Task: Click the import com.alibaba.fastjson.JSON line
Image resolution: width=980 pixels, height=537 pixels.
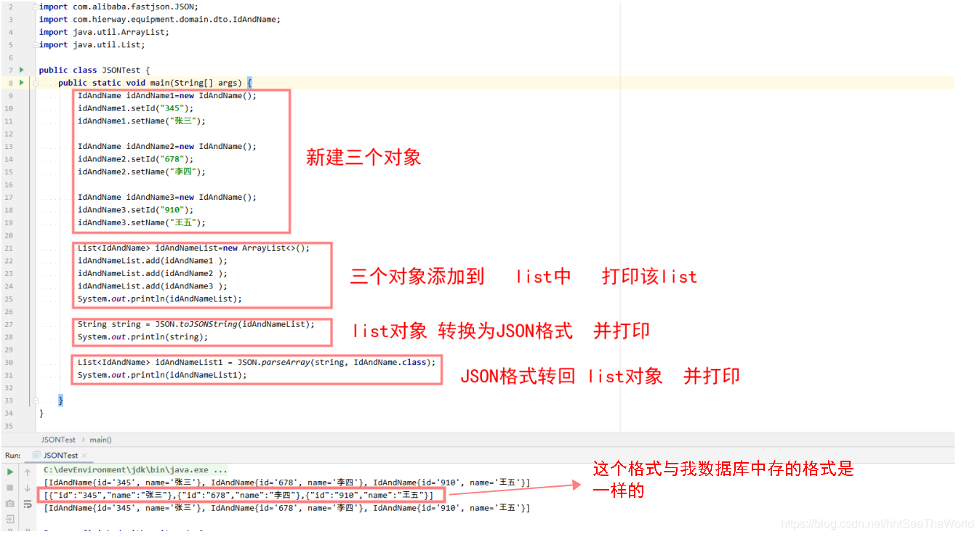Action: (x=119, y=7)
